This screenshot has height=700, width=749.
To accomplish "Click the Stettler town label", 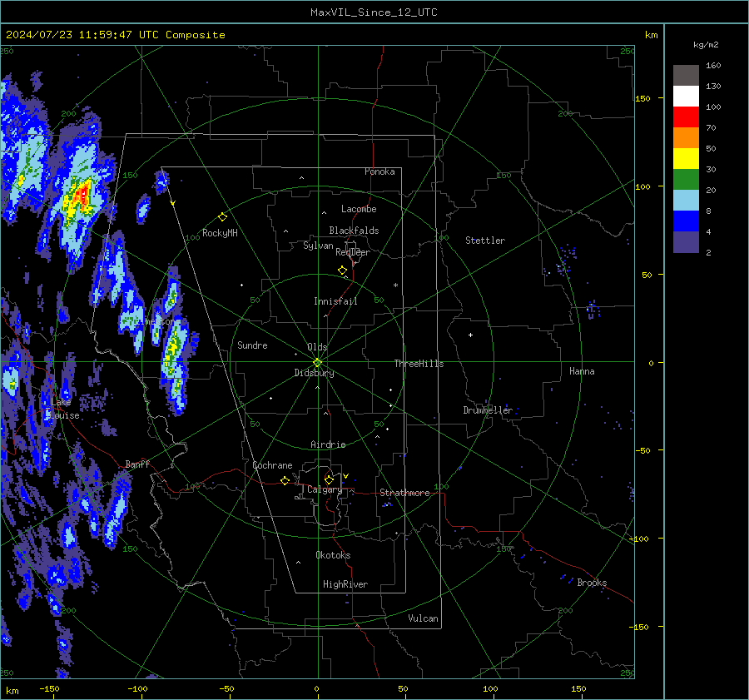I will pos(485,241).
